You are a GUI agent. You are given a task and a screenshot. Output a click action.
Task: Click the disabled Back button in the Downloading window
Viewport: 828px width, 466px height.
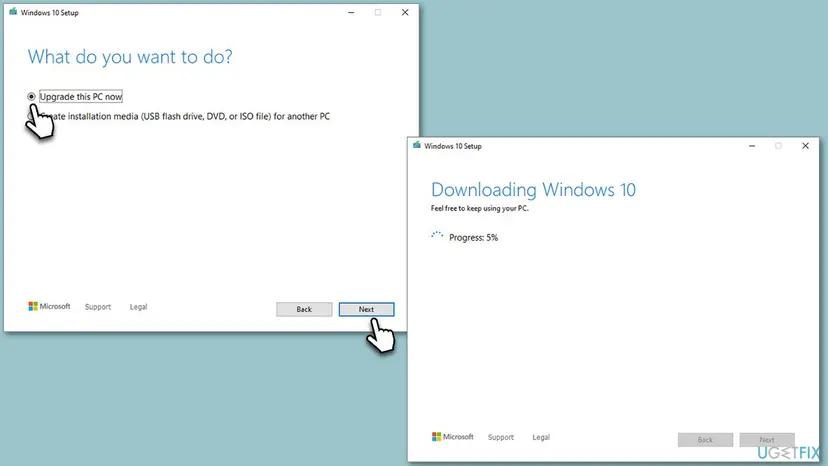pos(705,440)
